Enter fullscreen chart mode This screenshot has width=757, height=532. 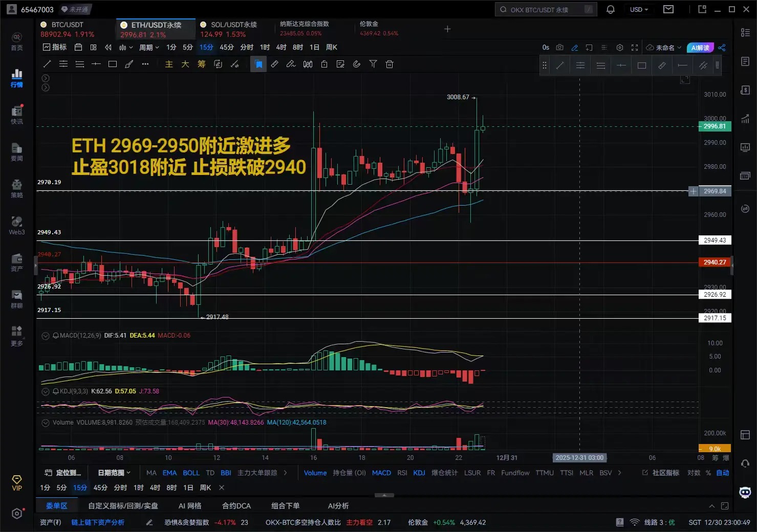click(x=635, y=48)
